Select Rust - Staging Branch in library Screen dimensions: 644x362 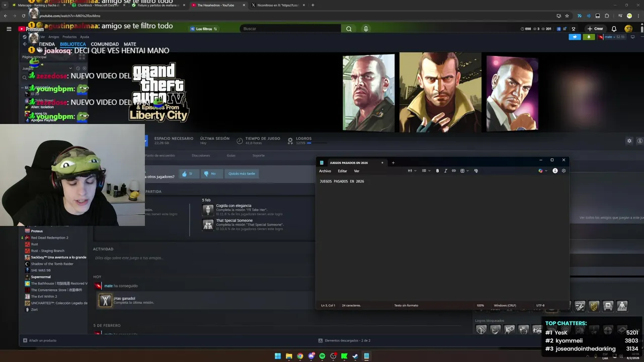tap(47, 251)
